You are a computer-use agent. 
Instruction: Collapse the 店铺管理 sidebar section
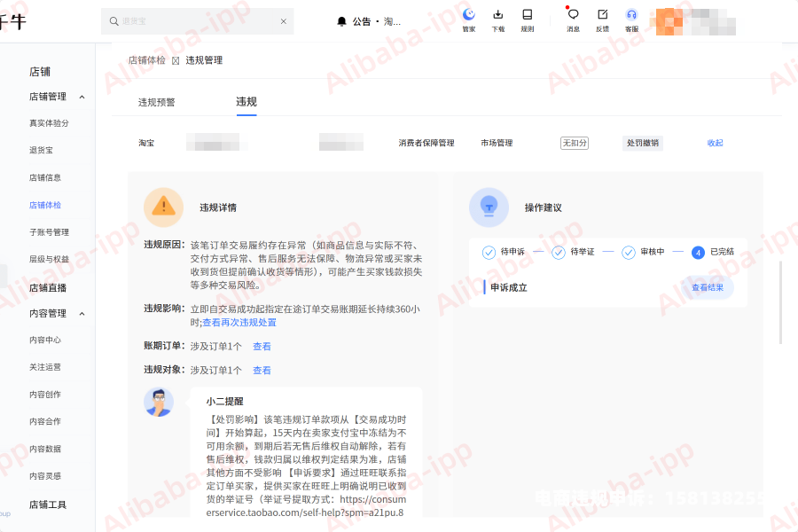[x=82, y=97]
